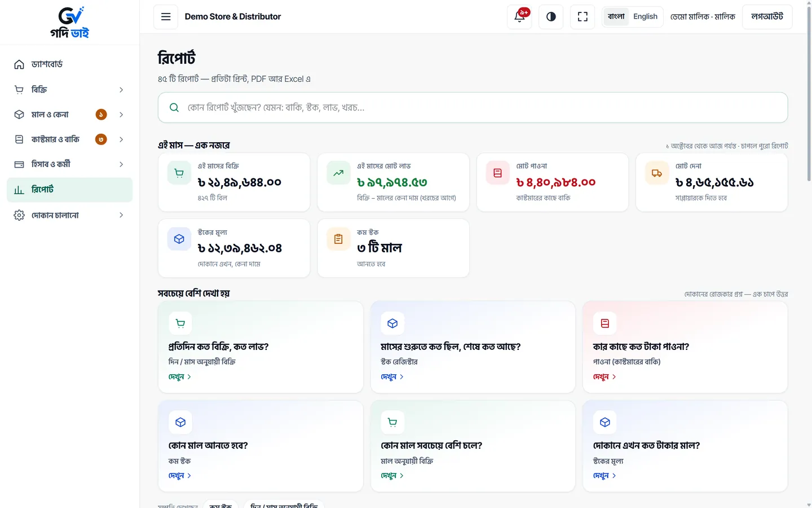Screen dimensions: 812x508
Task: Open ড্যাশবোর্ড from the sidebar
Action: (69, 64)
